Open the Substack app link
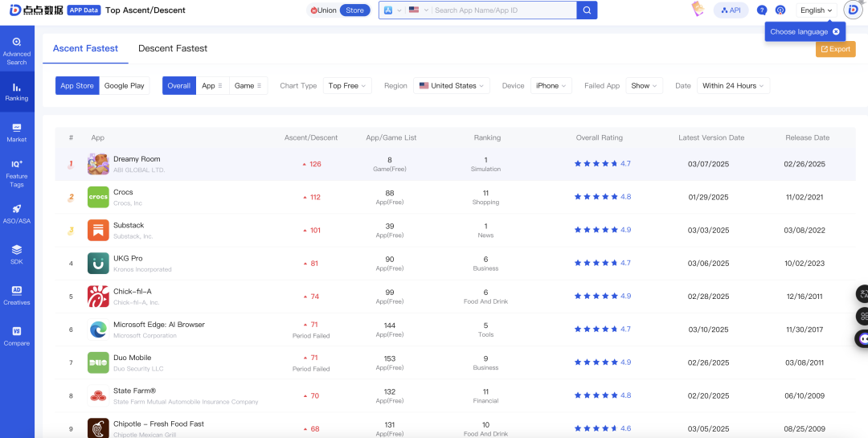The image size is (868, 438). coord(129,225)
